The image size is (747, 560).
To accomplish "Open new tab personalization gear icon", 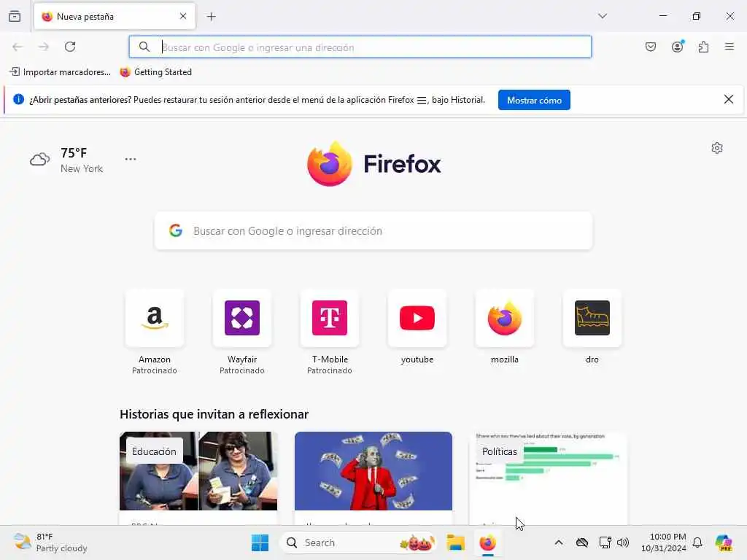I will (717, 148).
